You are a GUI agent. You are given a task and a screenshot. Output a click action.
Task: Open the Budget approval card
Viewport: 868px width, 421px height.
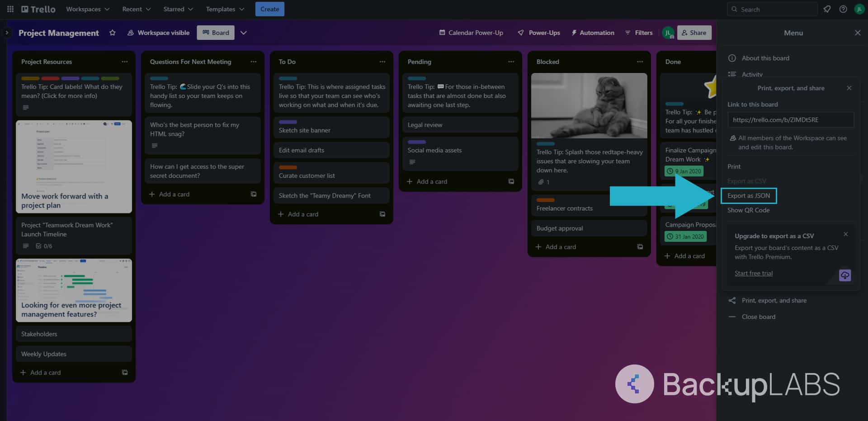[589, 228]
